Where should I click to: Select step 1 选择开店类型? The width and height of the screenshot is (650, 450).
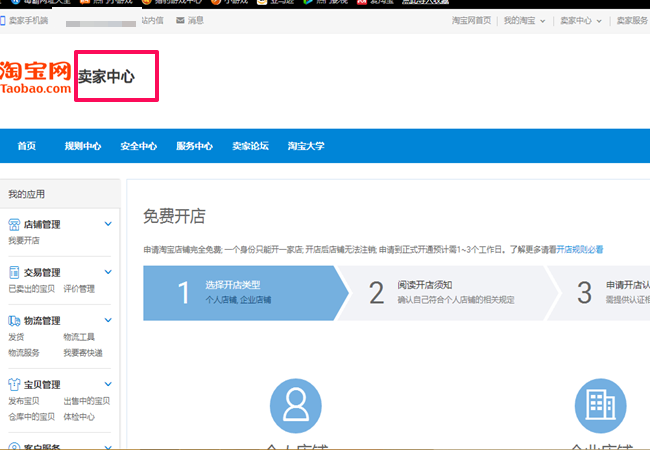tap(245, 293)
